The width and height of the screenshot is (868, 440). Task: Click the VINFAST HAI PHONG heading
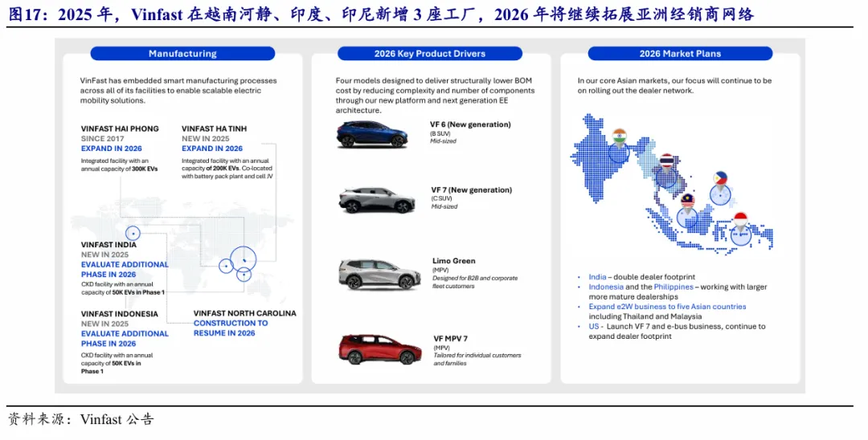[x=120, y=128]
